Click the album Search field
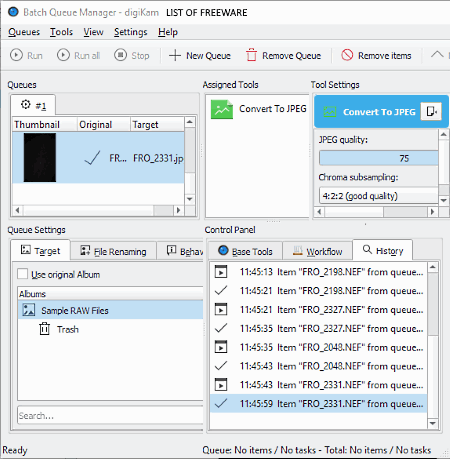 point(110,415)
